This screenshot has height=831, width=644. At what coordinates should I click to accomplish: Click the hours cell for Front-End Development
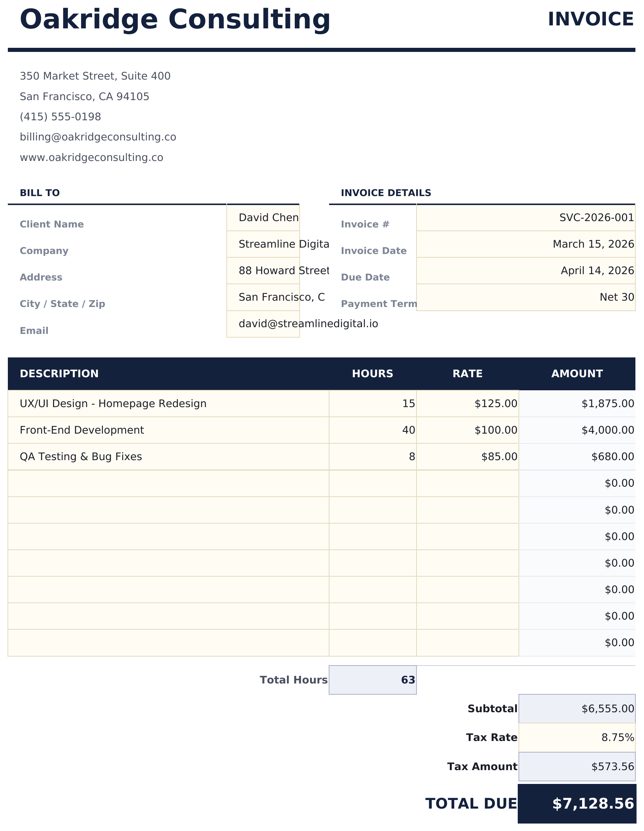pyautogui.click(x=372, y=430)
